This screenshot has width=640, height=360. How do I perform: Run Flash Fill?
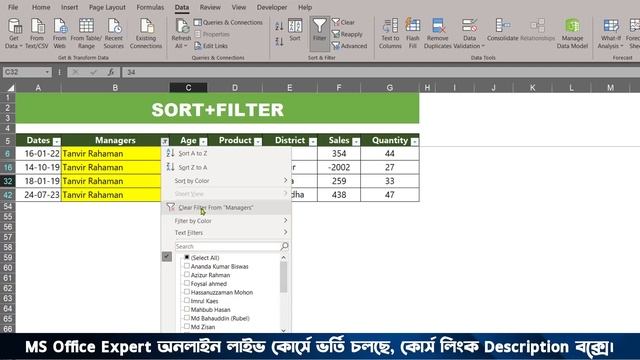413,33
